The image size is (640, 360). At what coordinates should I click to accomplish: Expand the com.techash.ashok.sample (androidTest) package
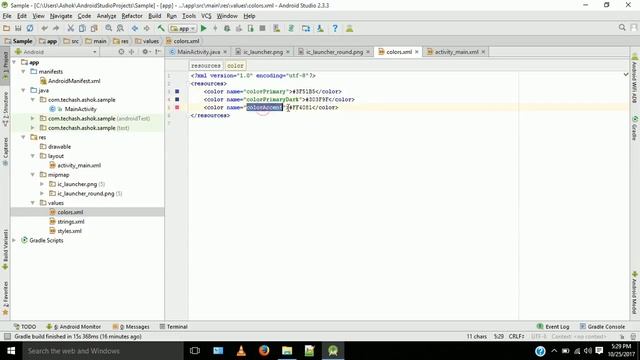pyautogui.click(x=33, y=118)
